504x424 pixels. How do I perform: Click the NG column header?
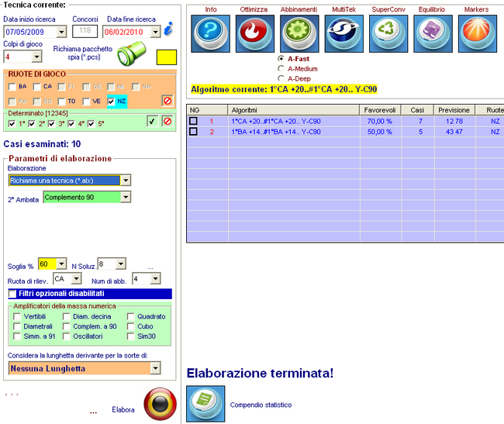[x=207, y=110]
